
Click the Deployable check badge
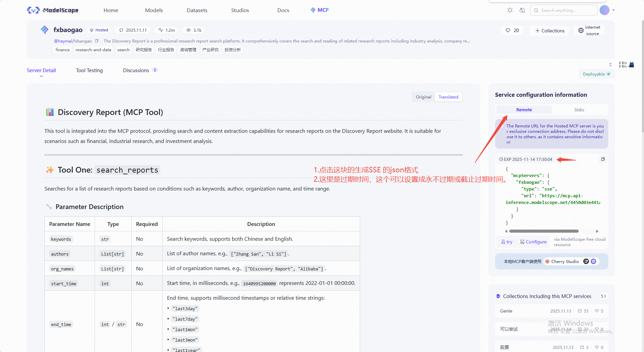point(597,74)
